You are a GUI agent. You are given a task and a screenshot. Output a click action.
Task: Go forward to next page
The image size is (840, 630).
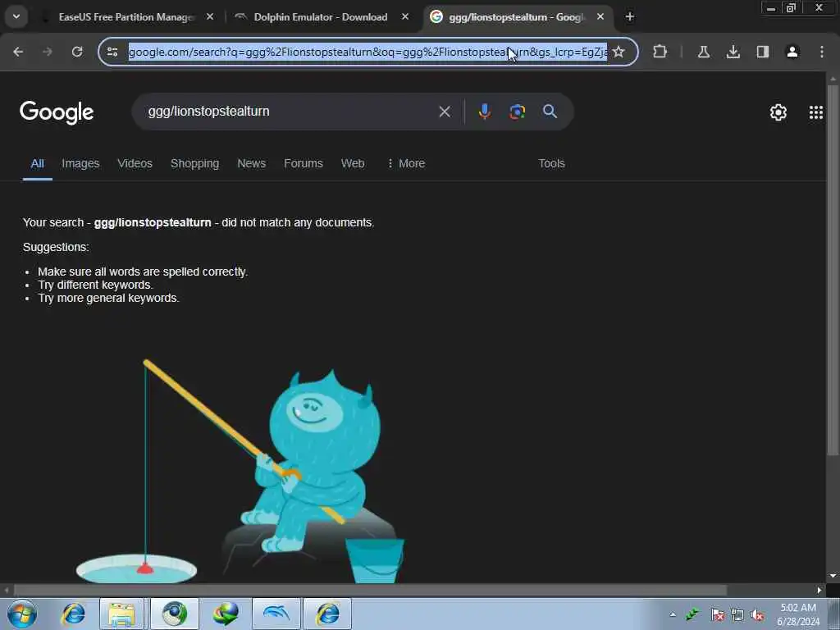(48, 52)
